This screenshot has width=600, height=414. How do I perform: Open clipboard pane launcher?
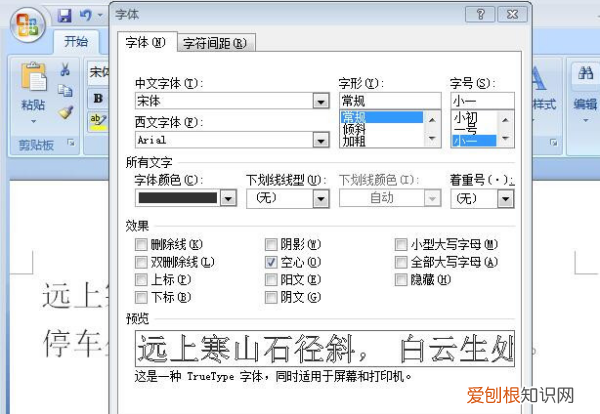(71, 143)
